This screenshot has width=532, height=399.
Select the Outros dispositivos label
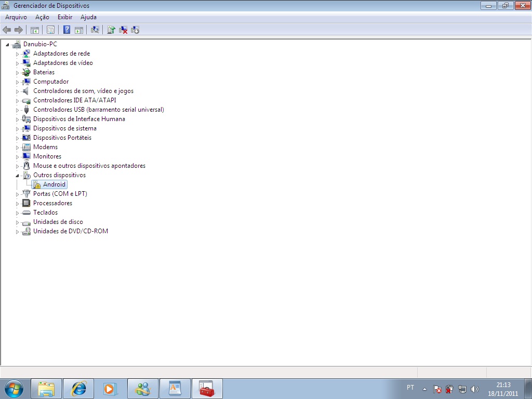(59, 175)
